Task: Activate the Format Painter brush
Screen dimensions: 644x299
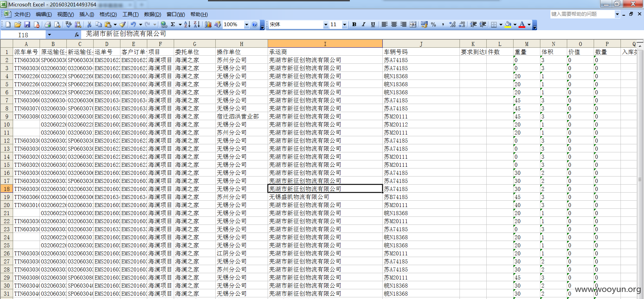Action: [x=123, y=24]
